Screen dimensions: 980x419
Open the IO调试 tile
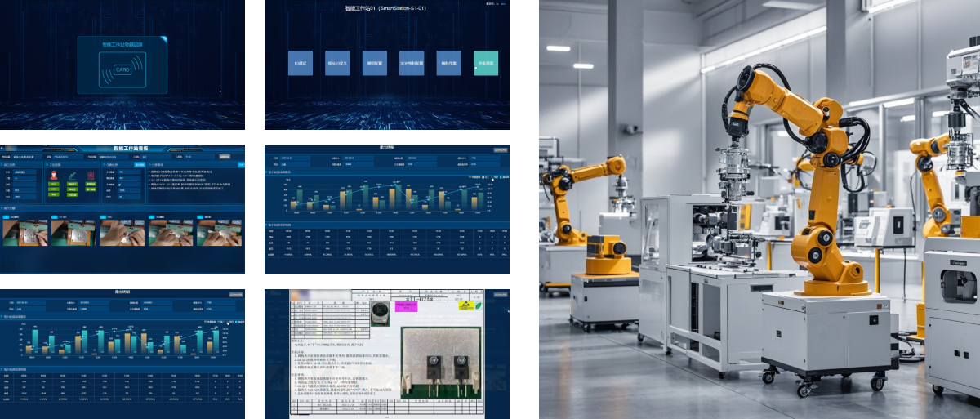pos(300,63)
